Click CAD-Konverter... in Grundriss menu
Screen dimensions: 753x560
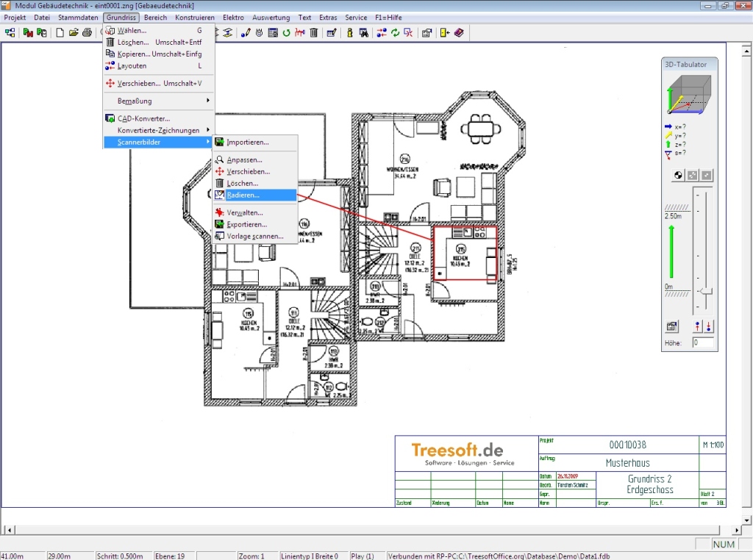143,118
